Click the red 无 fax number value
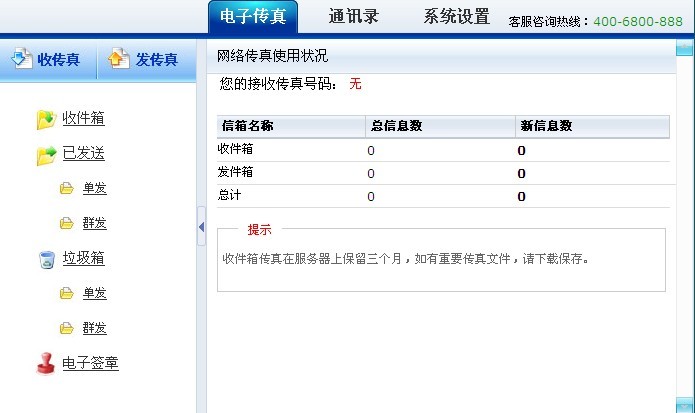Viewport: 695px width, 413px height. click(355, 84)
